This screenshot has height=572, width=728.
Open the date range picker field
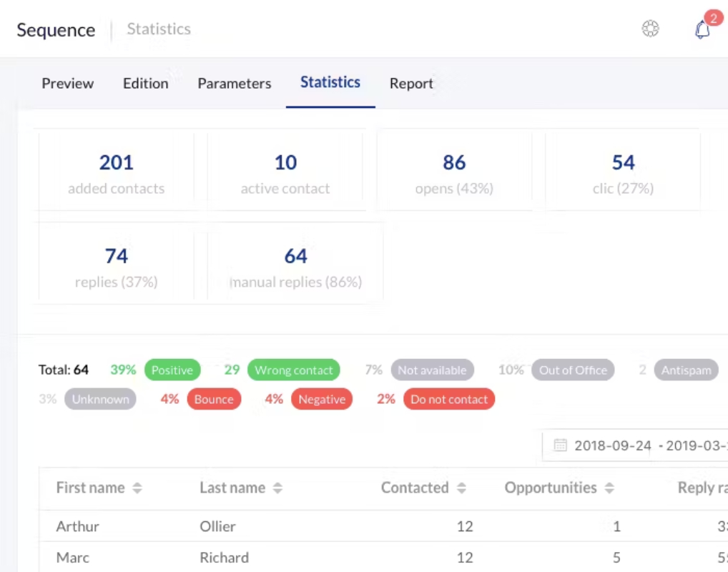635,445
